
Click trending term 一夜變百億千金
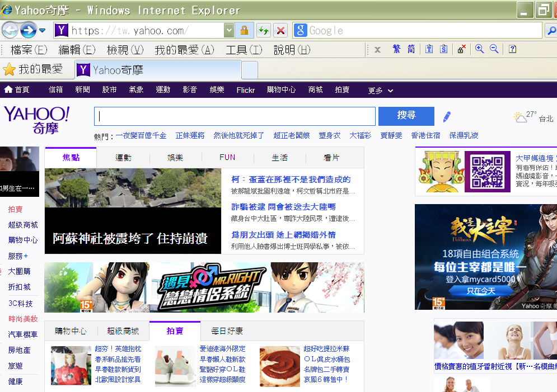click(141, 135)
